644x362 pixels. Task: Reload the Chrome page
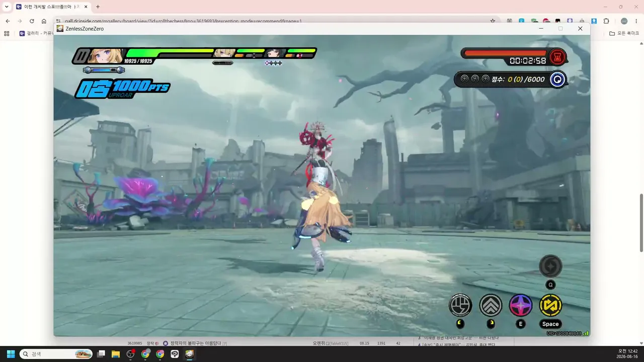click(x=32, y=21)
